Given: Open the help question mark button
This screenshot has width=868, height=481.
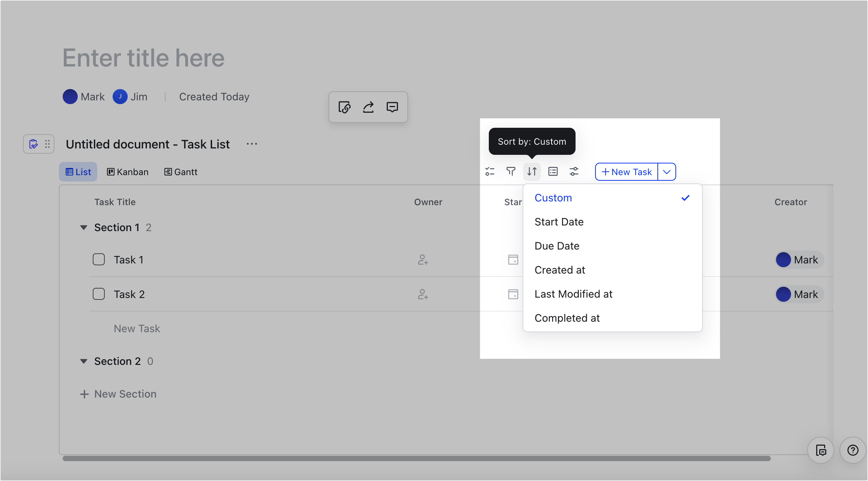Looking at the screenshot, I should (853, 450).
